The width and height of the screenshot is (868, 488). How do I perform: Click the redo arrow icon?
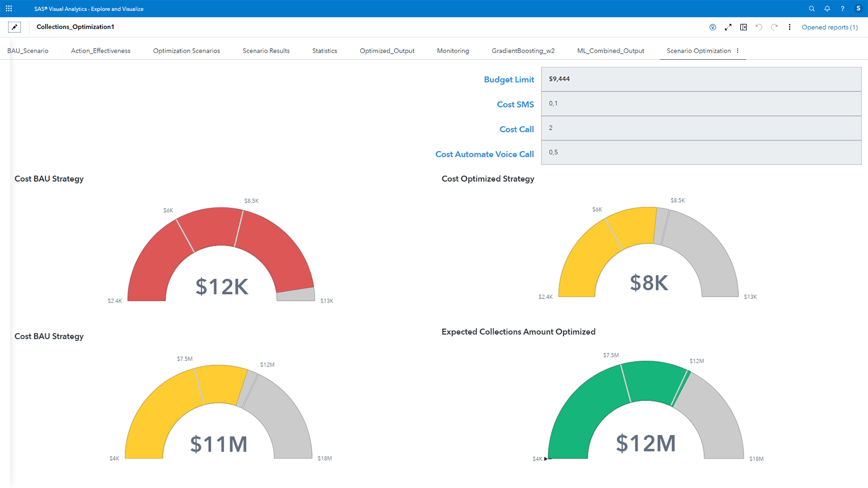[x=774, y=27]
